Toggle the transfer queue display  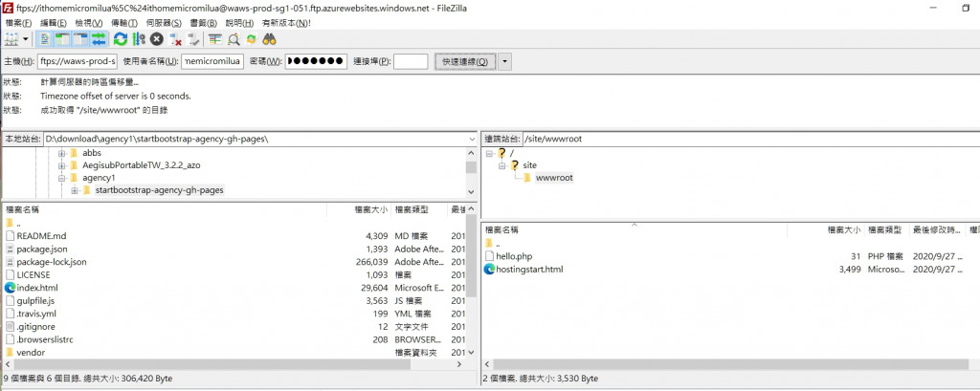[x=99, y=39]
